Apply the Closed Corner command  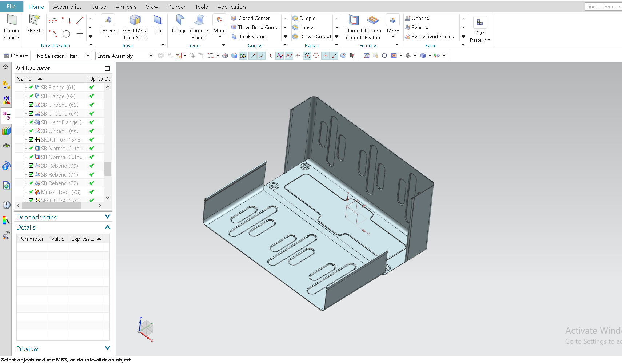point(255,18)
